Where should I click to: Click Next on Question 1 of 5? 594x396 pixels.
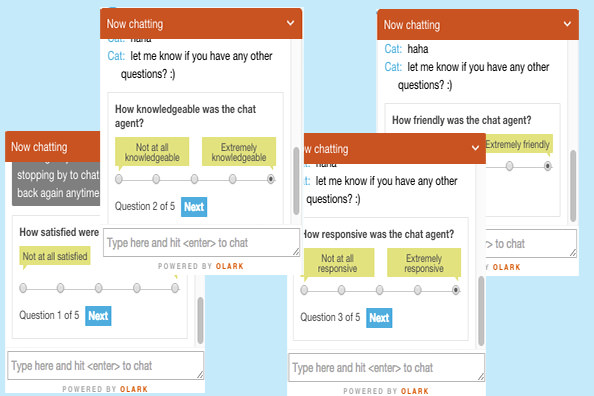coord(98,316)
